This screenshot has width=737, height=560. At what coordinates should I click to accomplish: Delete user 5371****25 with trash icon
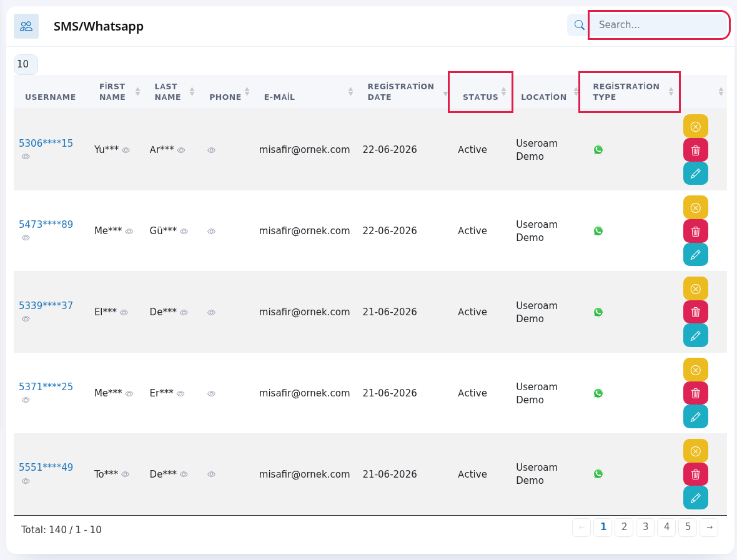(x=696, y=394)
